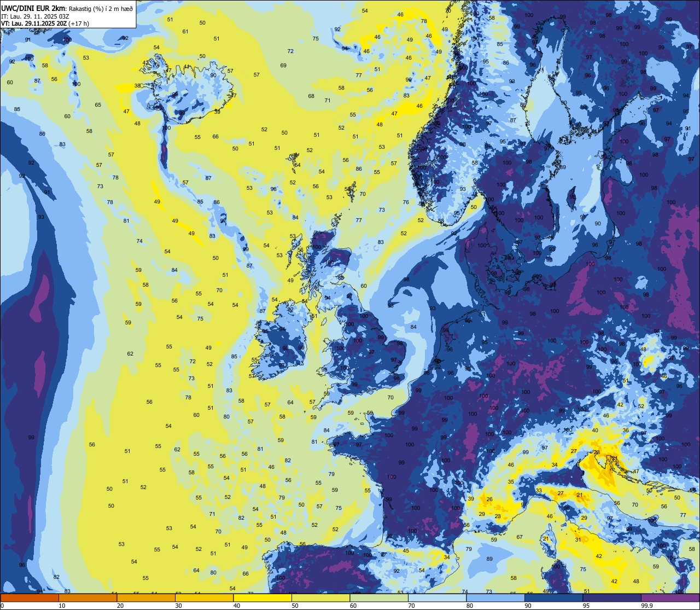Click the legend tick label '80'
This screenshot has height=610, width=700.
[470, 606]
